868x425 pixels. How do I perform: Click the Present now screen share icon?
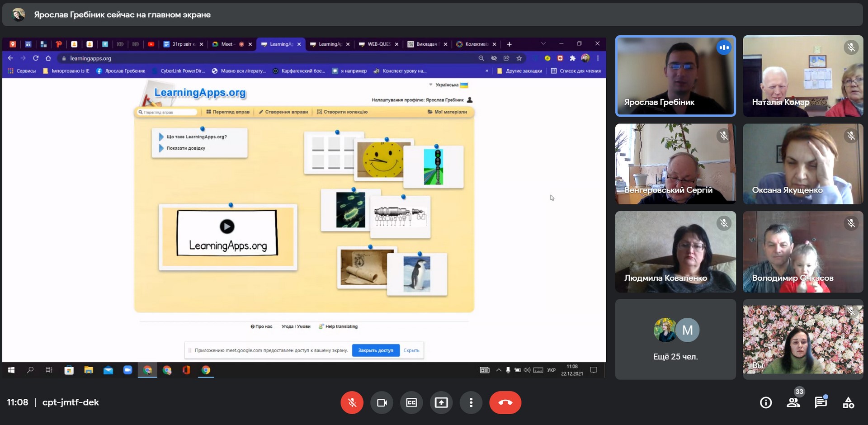point(441,402)
